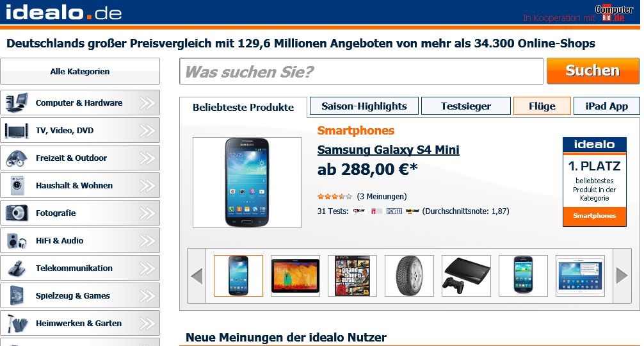Choose the HiFi & Audio speaker icon
644x346 pixels.
point(17,241)
